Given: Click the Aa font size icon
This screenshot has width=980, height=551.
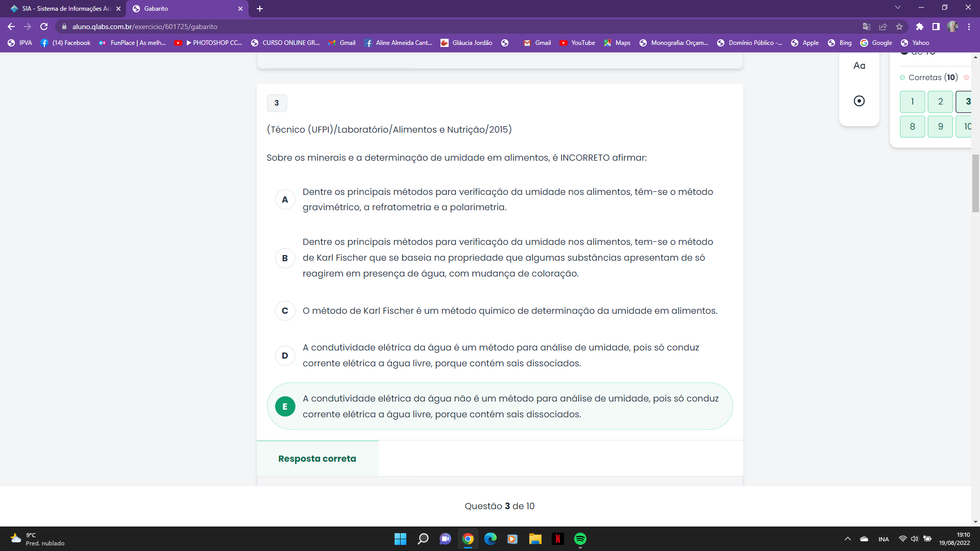Looking at the screenshot, I should tap(859, 65).
